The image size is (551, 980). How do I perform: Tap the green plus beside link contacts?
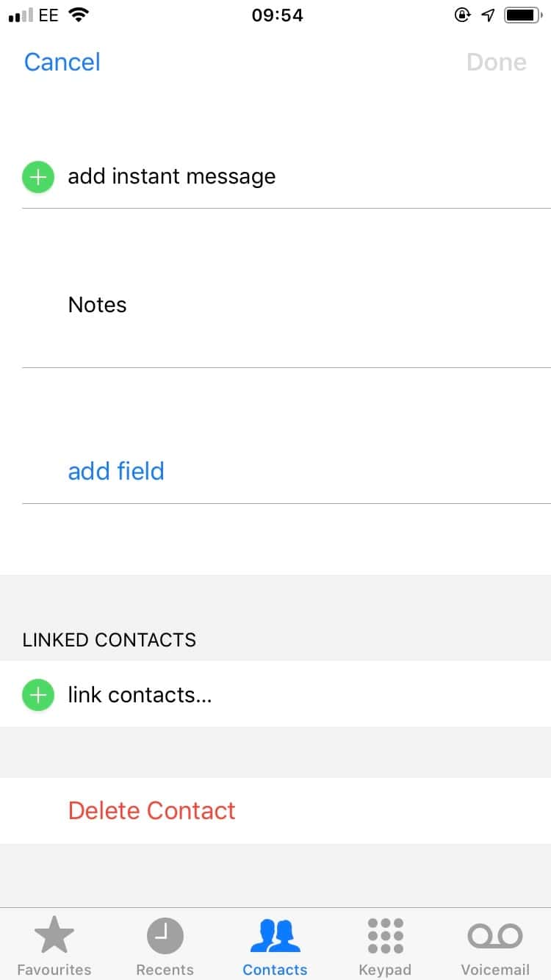(x=38, y=695)
